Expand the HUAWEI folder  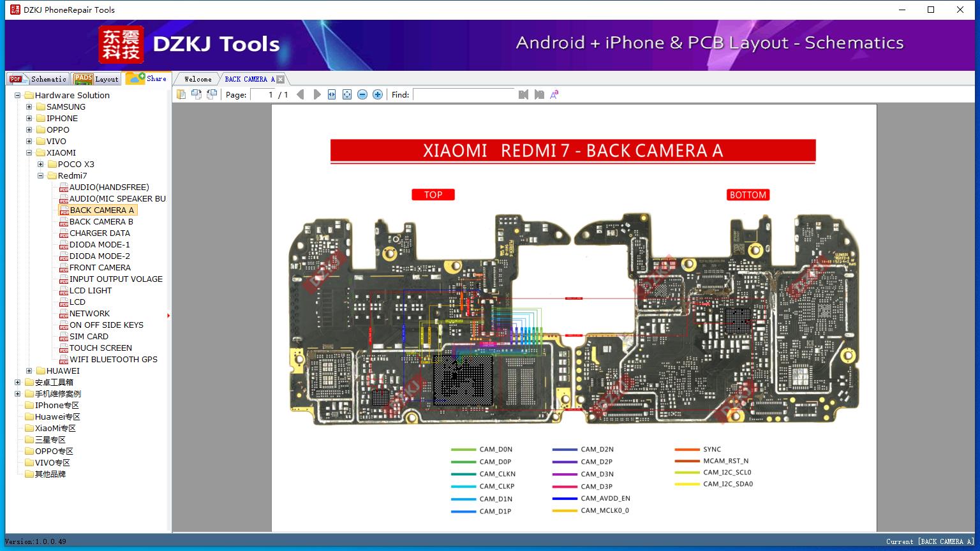tap(29, 371)
